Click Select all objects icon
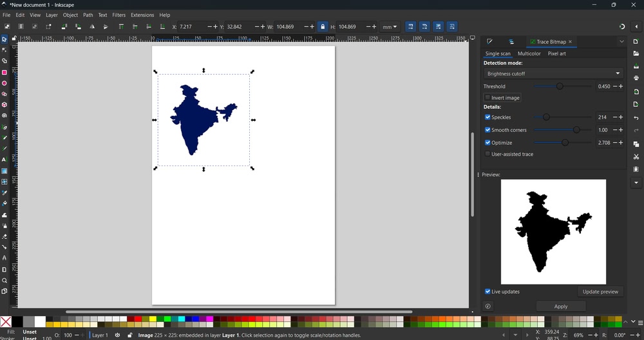 7,26
